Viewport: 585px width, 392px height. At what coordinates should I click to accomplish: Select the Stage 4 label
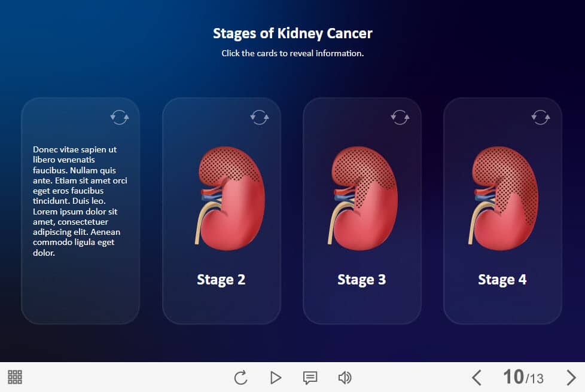click(x=502, y=280)
